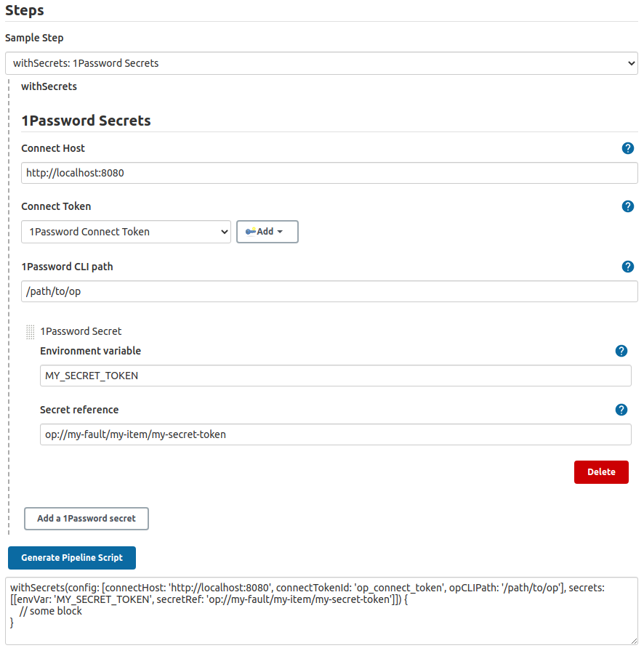Viewport: 644px width, 648px height.
Task: Open the 1Password Connect Token dropdown
Action: (x=126, y=232)
